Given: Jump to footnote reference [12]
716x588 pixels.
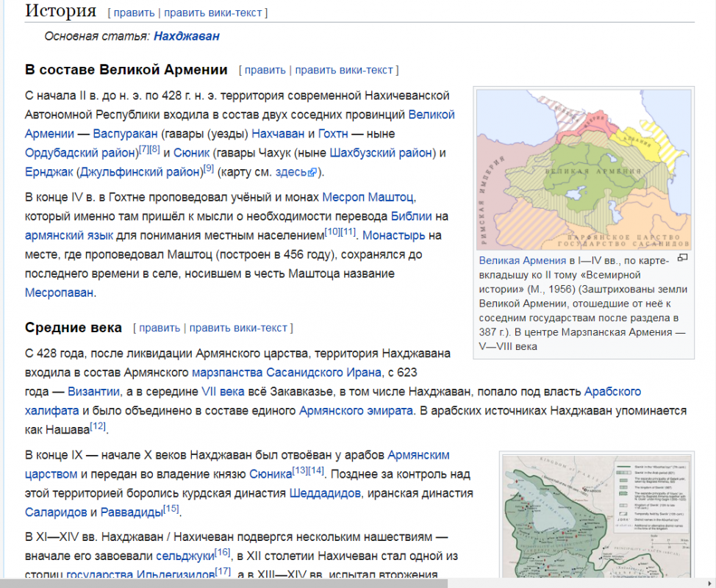Looking at the screenshot, I should coord(98,427).
